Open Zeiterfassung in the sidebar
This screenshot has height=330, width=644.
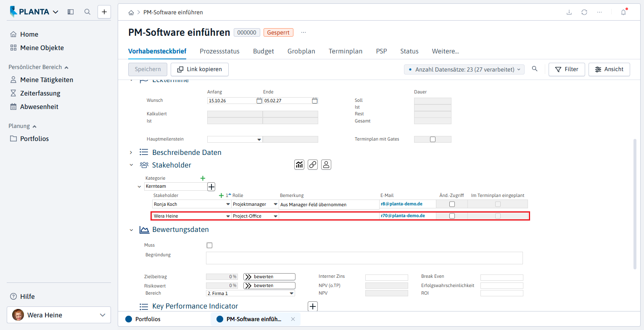(x=40, y=93)
